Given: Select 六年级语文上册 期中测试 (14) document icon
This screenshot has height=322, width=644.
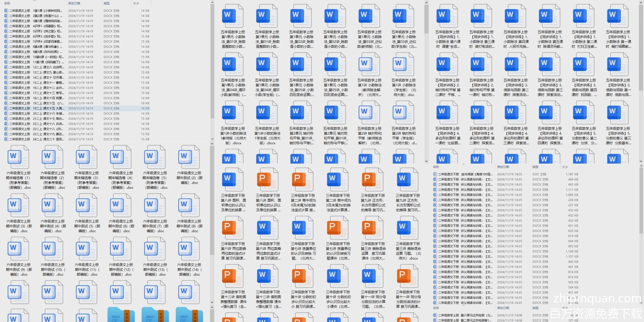Looking at the screenshot, I should pyautogui.click(x=189, y=249).
